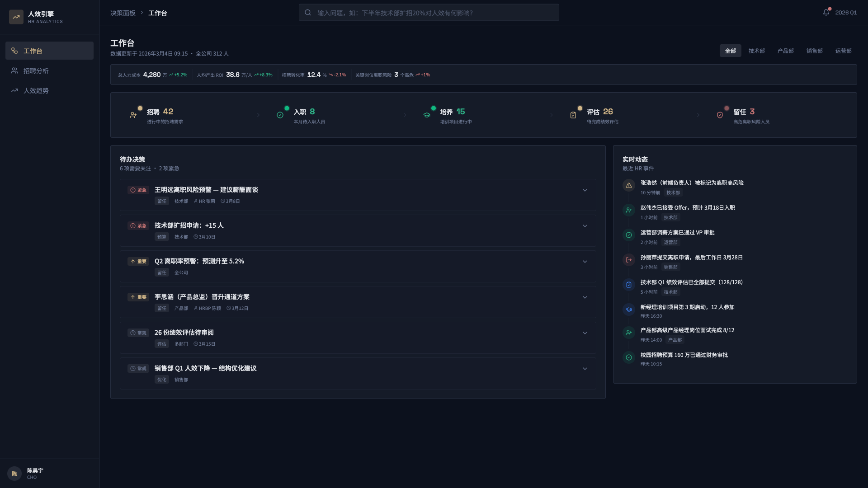This screenshot has height=488, width=868.
Task: Expand the 技术部扩招申请 decision item
Action: point(585,226)
